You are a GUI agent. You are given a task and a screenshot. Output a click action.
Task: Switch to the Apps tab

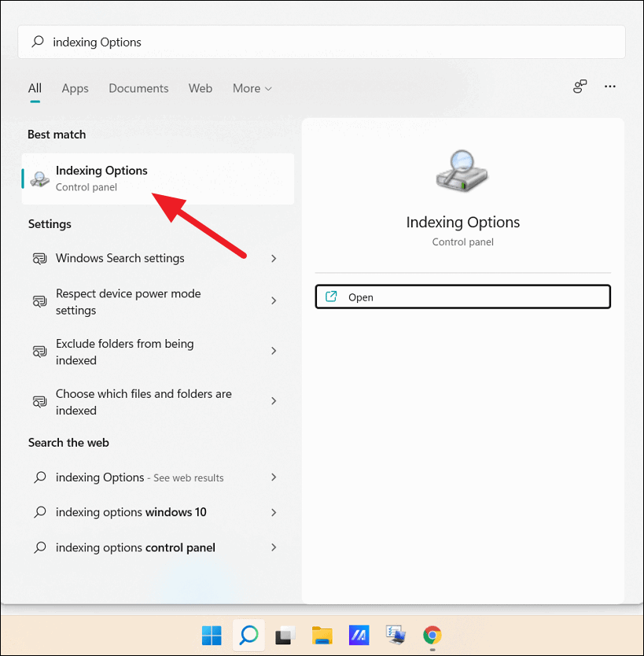click(x=75, y=88)
